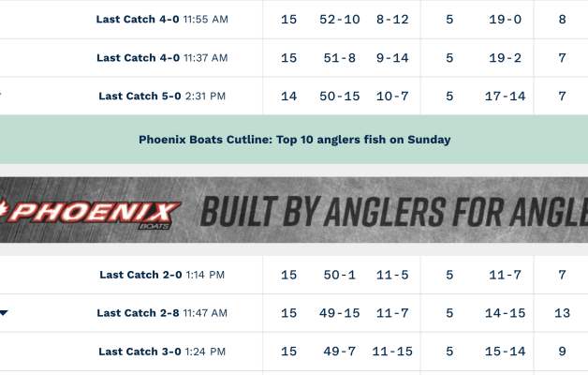Click total weight 51-8 cell
The height and width of the screenshot is (375, 588).
(x=338, y=58)
